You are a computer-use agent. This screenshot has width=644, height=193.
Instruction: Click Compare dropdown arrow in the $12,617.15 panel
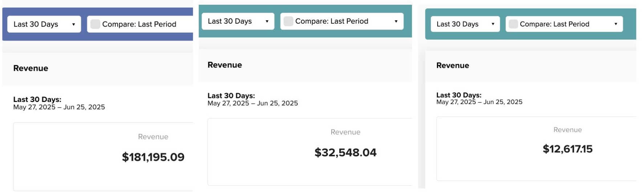point(616,24)
